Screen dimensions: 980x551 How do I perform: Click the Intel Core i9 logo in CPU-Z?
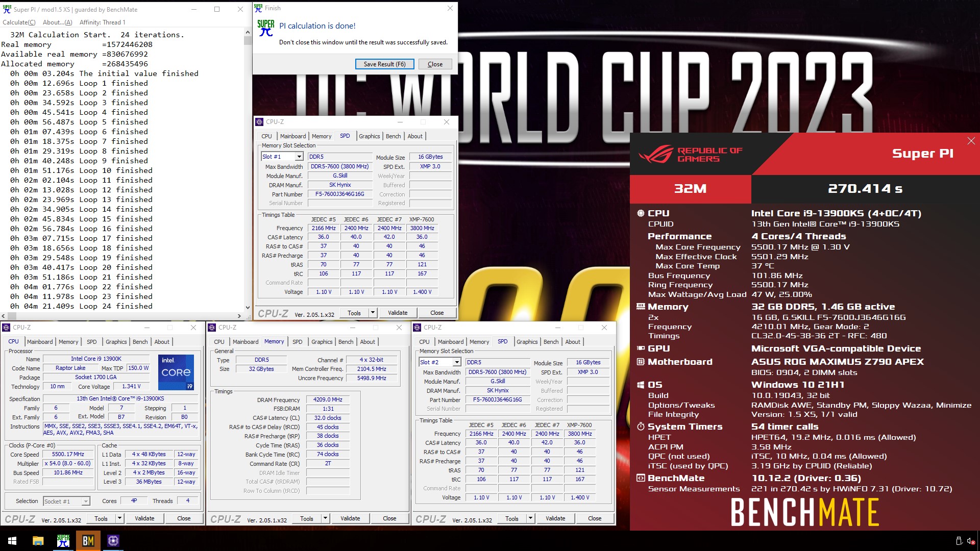176,372
